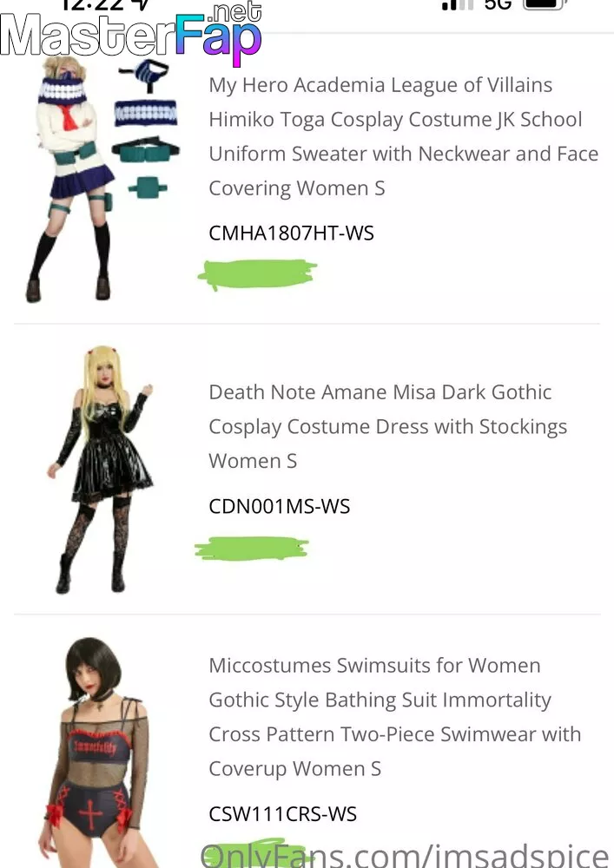Select the SKU code CSW111CRS-WS
This screenshot has height=868, width=614.
pos(282,814)
